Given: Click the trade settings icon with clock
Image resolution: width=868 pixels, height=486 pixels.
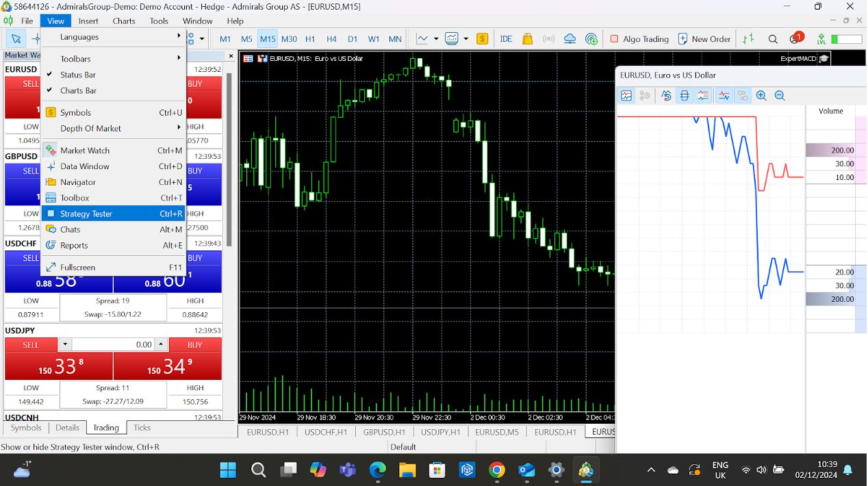Looking at the screenshot, I should (645, 96).
